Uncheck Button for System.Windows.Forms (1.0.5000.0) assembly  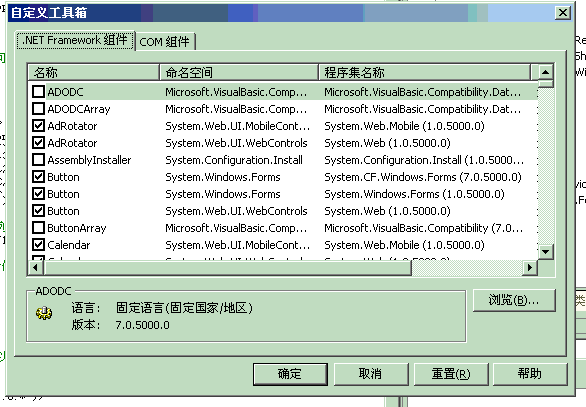click(x=38, y=194)
